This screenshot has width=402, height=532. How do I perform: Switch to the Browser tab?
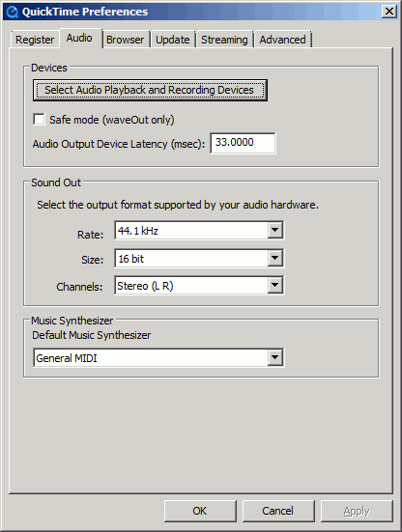click(x=125, y=40)
